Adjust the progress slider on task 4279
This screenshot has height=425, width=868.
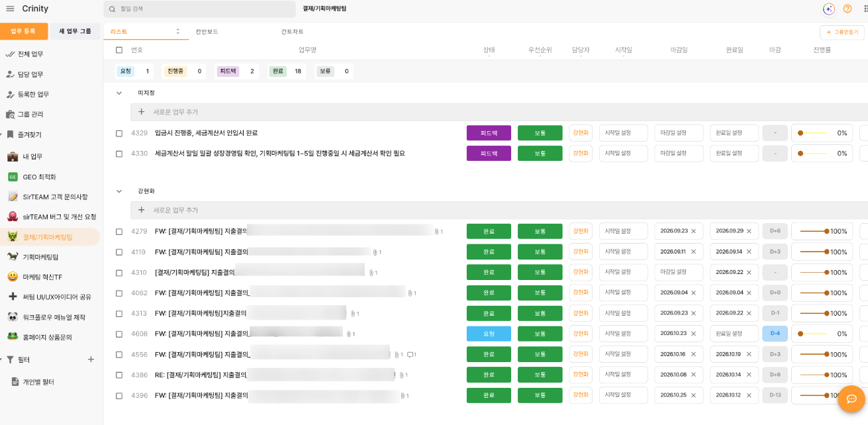[x=814, y=231]
